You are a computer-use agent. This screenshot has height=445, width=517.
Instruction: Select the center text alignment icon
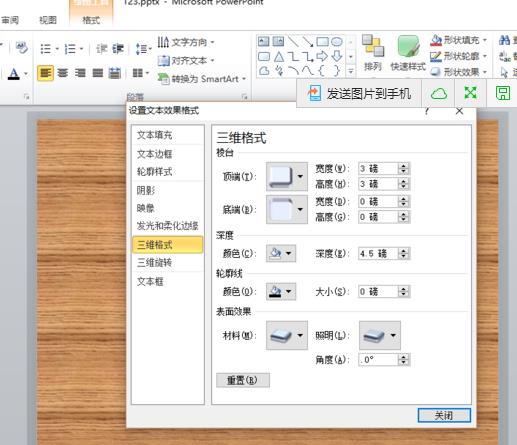pos(63,73)
